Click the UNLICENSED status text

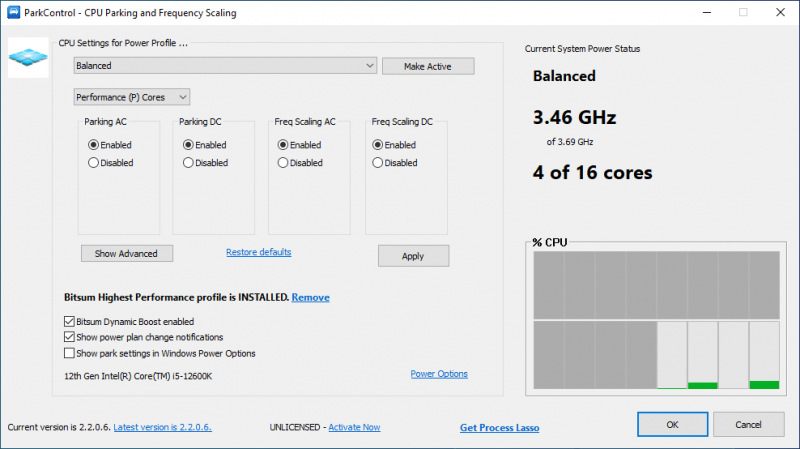[x=295, y=428]
